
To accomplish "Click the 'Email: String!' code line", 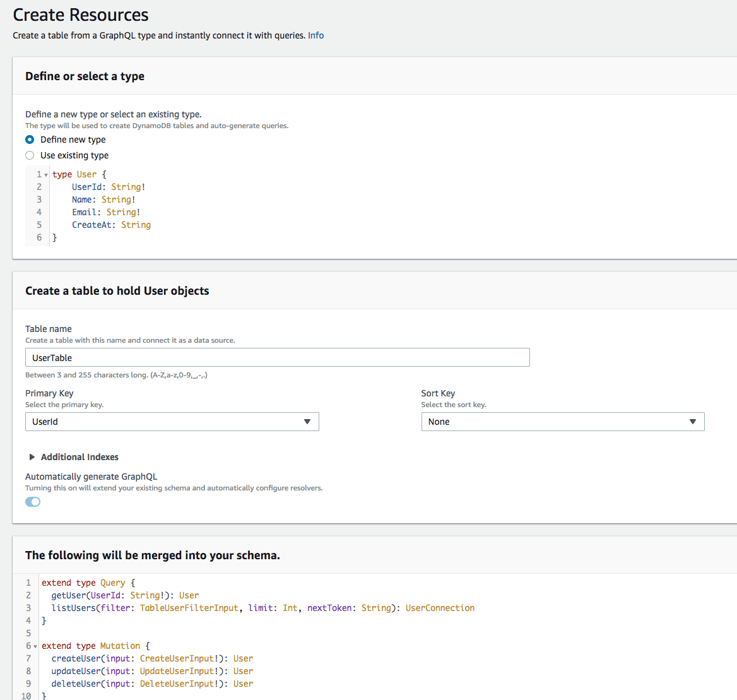I will (106, 213).
